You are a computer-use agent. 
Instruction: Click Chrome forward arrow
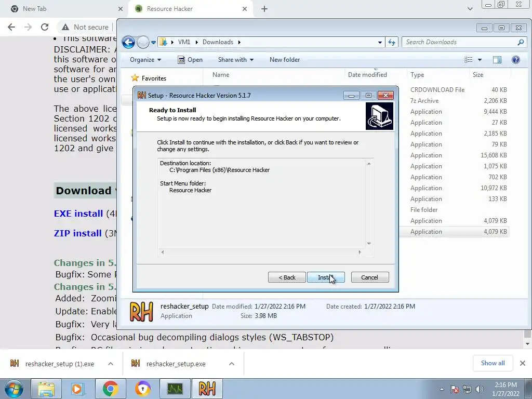pos(28,27)
